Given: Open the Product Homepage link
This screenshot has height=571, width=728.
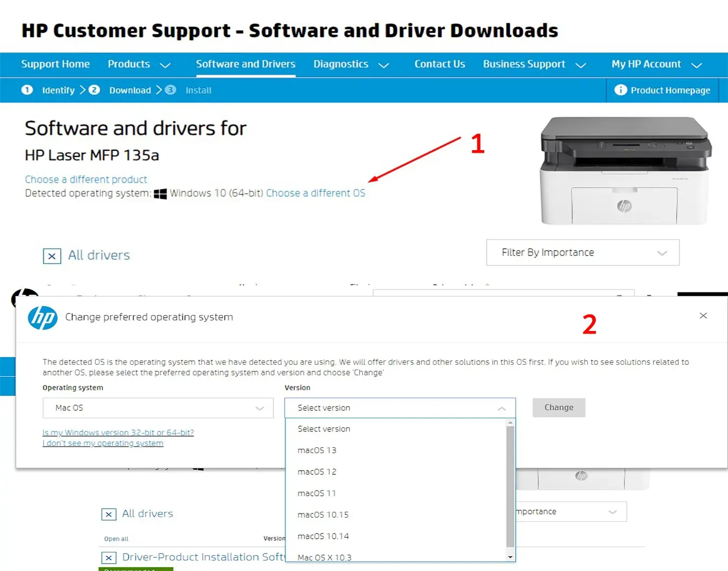Looking at the screenshot, I should click(x=670, y=90).
